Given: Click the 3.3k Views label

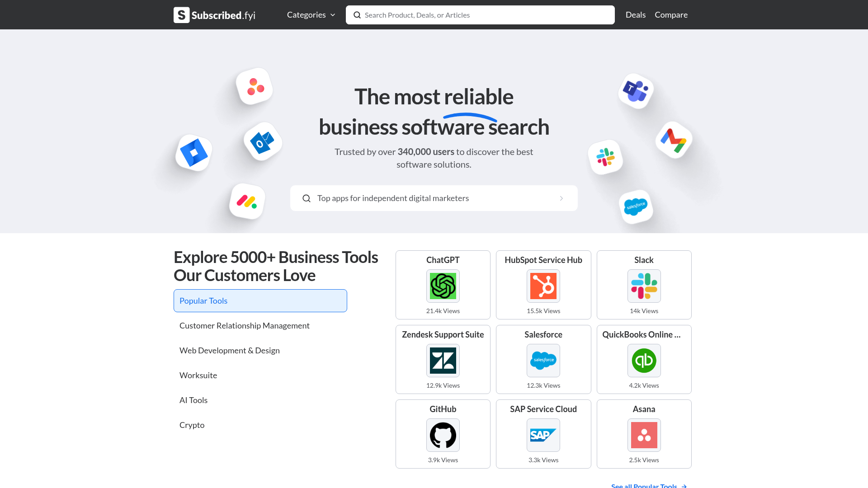Looking at the screenshot, I should click(x=543, y=460).
